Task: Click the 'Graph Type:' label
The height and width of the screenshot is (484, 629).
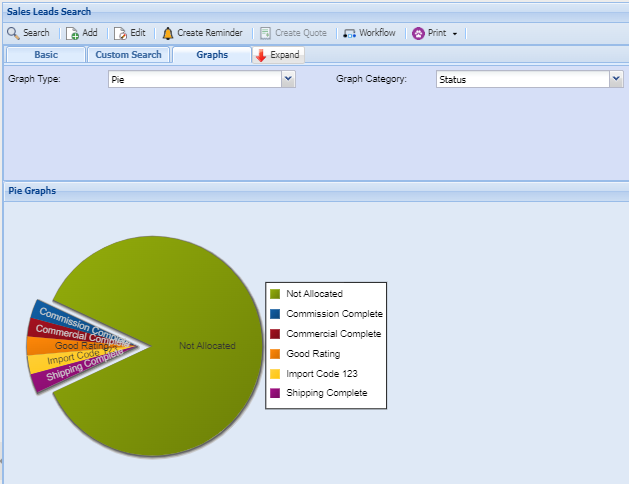Action: tap(34, 79)
